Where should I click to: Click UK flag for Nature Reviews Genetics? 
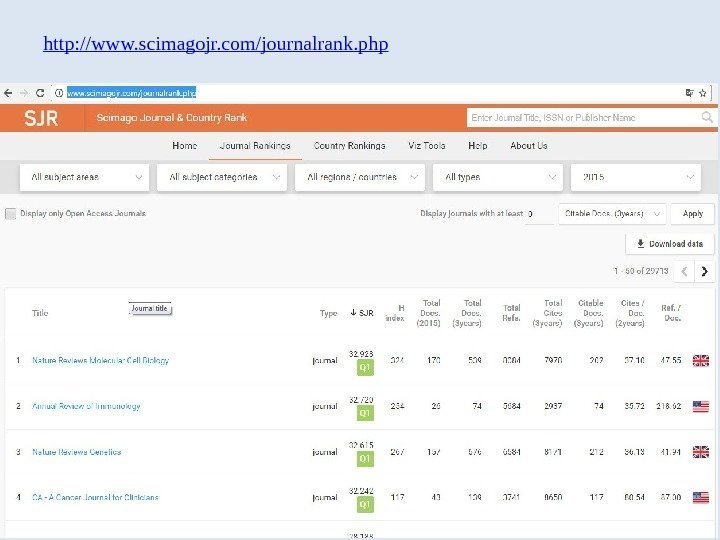pos(701,452)
